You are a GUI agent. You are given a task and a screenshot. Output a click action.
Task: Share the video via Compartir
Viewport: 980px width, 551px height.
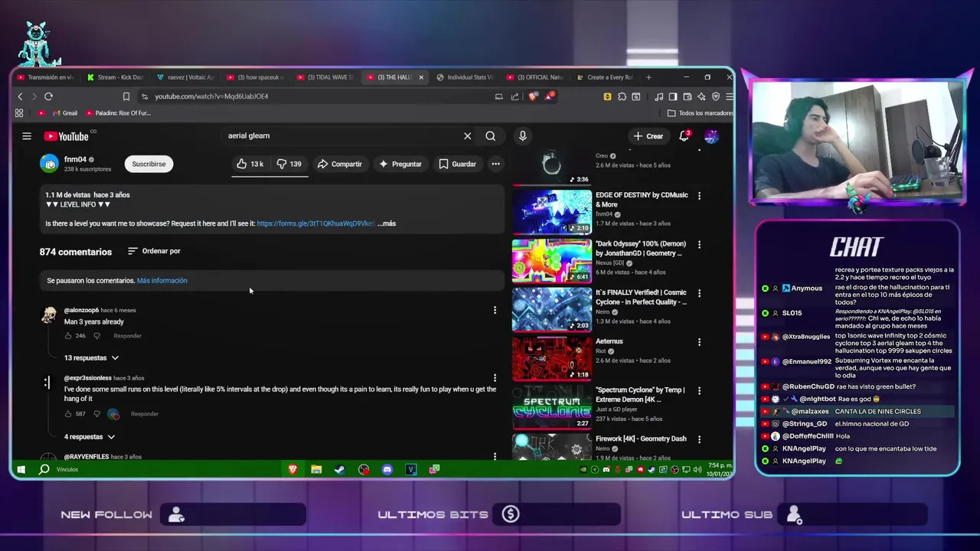[x=339, y=164]
